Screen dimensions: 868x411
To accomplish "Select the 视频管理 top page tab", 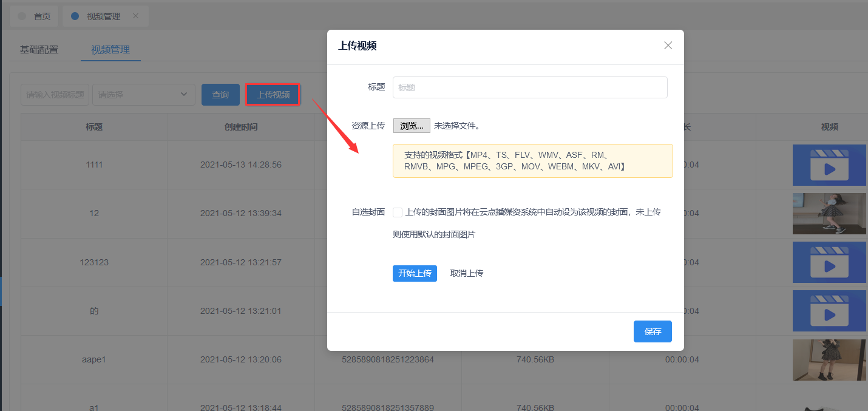I will pyautogui.click(x=104, y=16).
